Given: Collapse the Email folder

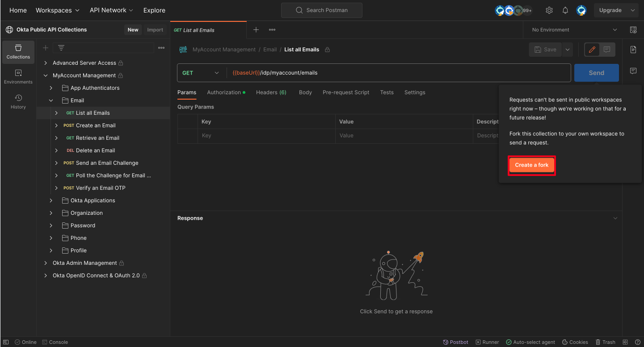Looking at the screenshot, I should pyautogui.click(x=51, y=100).
